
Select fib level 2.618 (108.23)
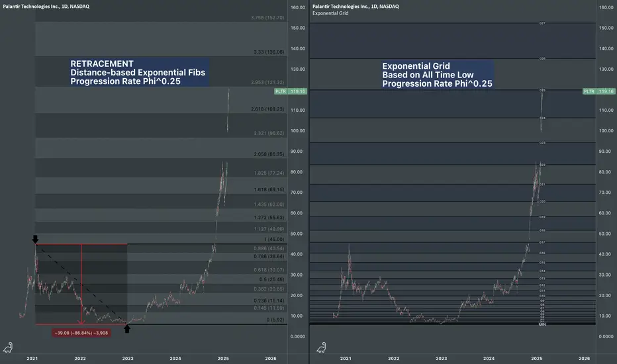pyautogui.click(x=267, y=109)
